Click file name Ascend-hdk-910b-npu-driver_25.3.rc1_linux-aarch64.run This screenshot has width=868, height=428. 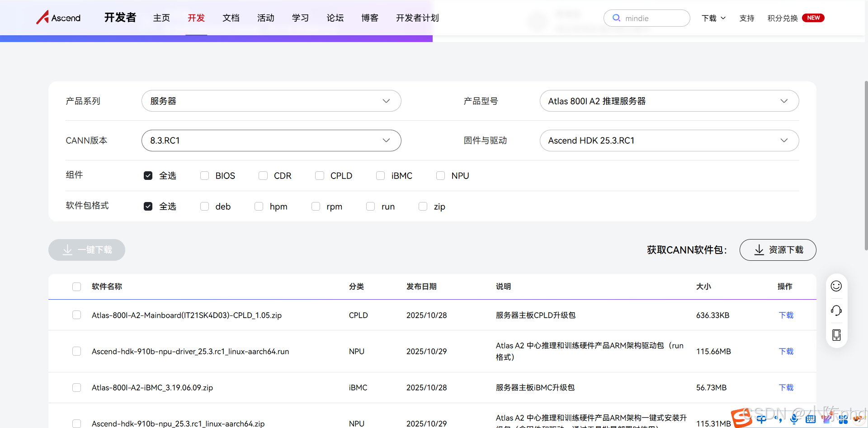click(x=190, y=351)
